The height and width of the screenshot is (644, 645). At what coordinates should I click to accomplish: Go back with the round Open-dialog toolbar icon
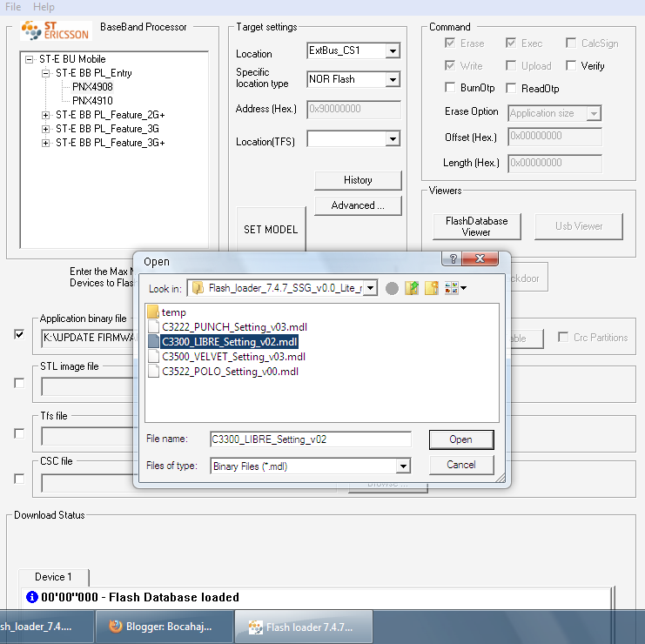tap(392, 288)
